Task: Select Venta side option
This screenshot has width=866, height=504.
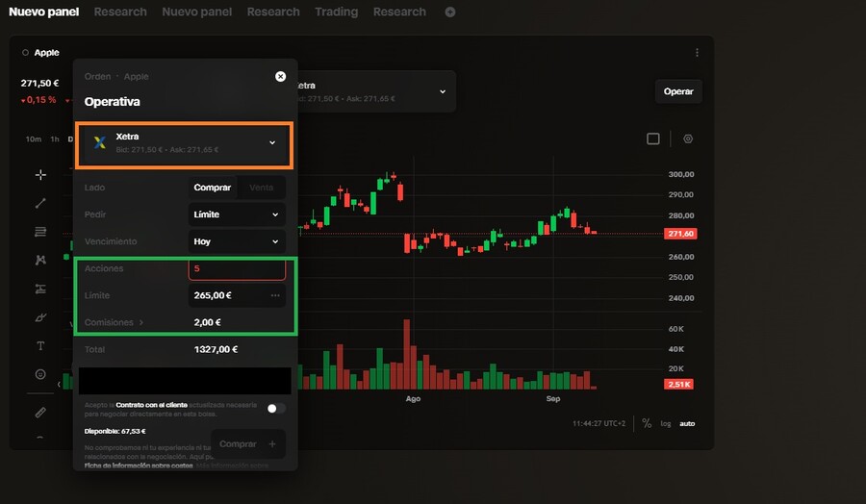Action: click(x=261, y=188)
